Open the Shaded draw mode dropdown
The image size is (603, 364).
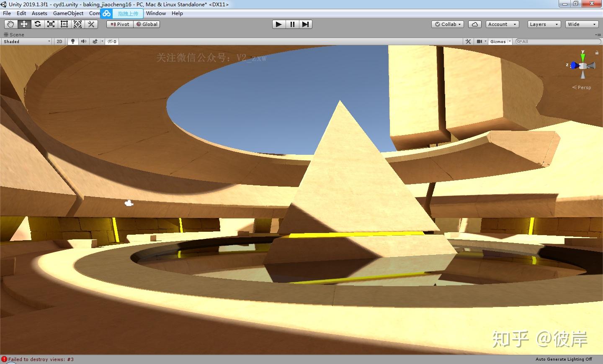(x=26, y=41)
